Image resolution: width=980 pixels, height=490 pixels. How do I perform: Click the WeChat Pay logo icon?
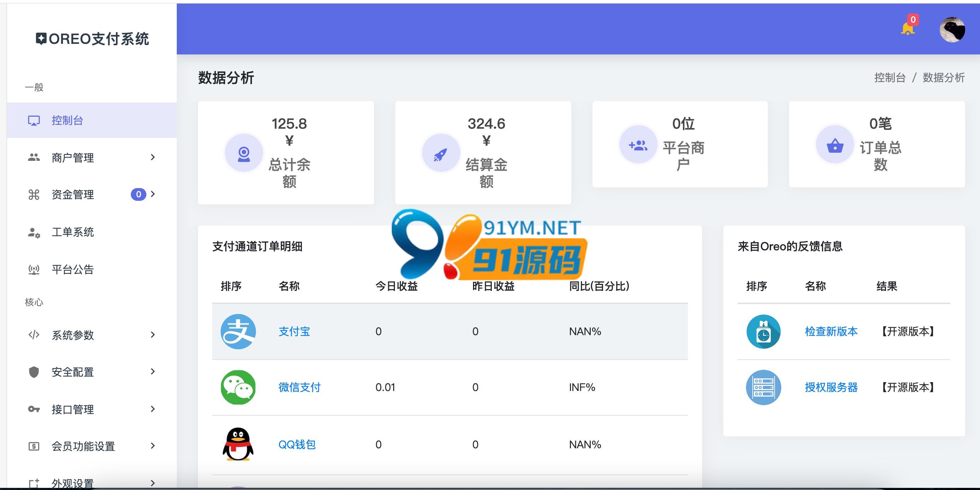tap(238, 387)
